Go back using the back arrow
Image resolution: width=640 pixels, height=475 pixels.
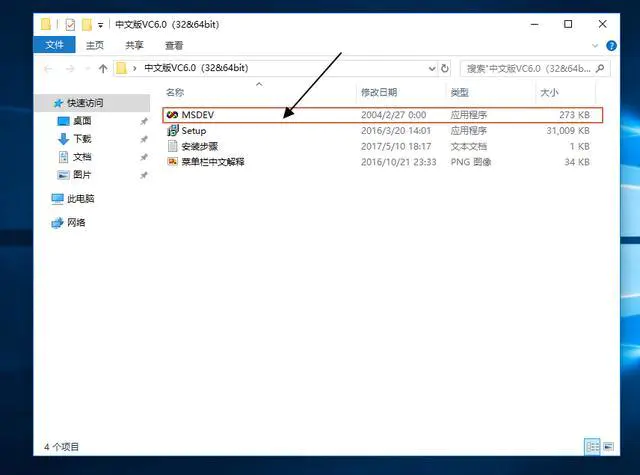[x=48, y=69]
